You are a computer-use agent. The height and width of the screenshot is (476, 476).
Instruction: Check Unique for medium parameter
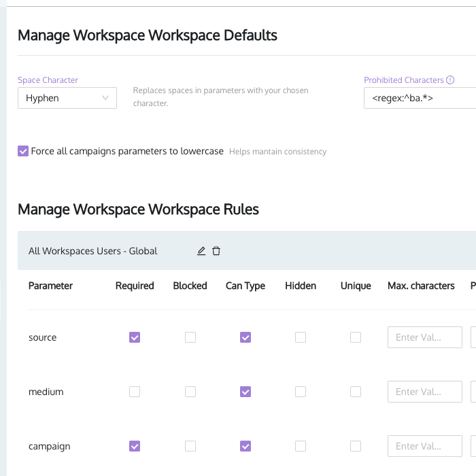tap(356, 392)
